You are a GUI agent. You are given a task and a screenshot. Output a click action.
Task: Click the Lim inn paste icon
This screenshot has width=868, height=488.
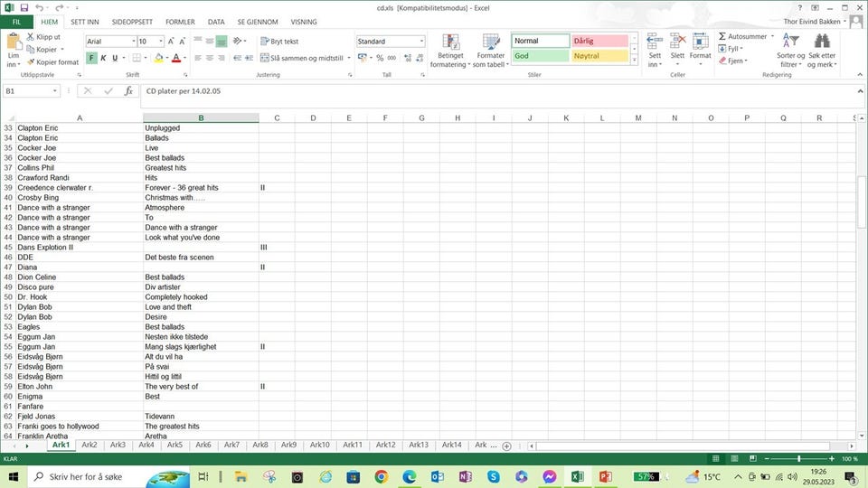(14, 42)
